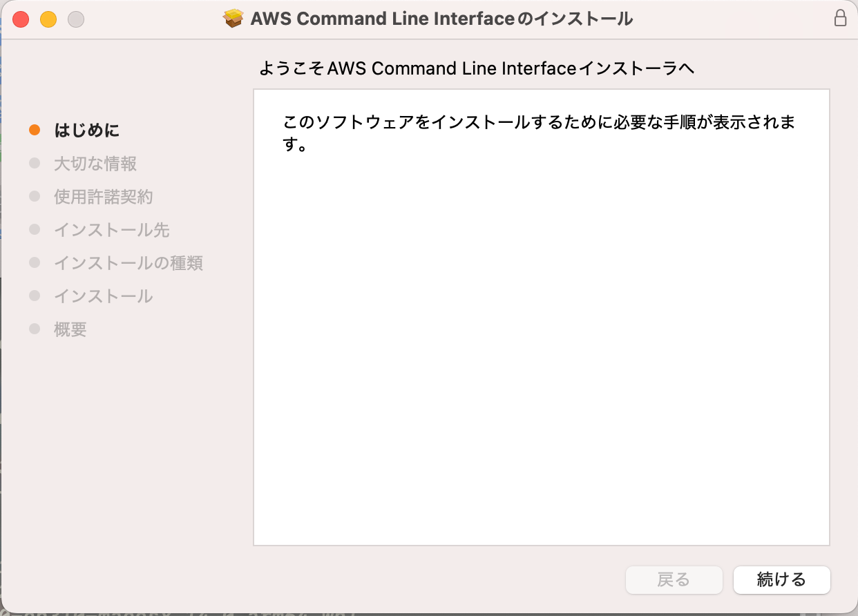This screenshot has width=858, height=616.
Task: Click the 続ける continue button
Action: coord(781,579)
